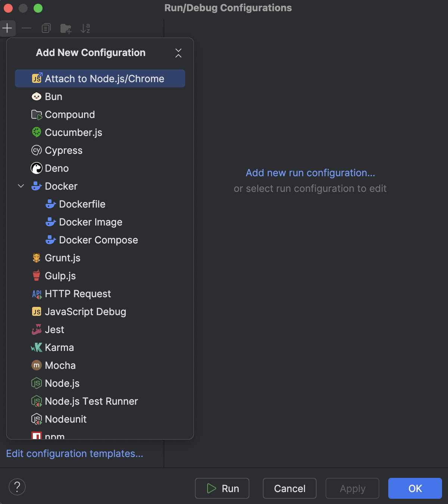Select the Mocha configuration type
This screenshot has height=504, width=448.
(x=60, y=365)
